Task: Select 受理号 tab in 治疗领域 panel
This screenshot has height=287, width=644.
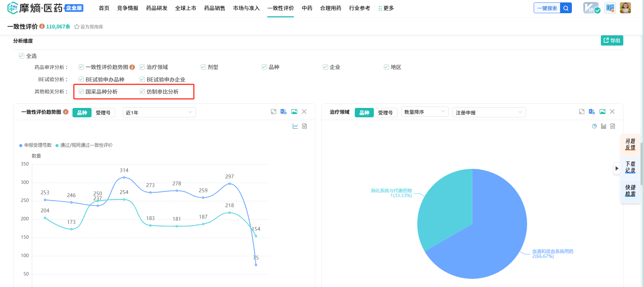Action: (385, 112)
